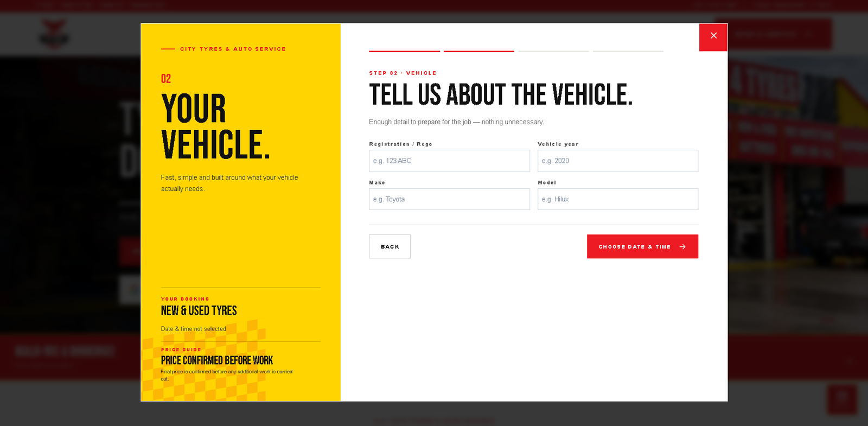Click 'Price confirmed before work' heading
Viewport: 868px width, 426px height.
pyautogui.click(x=217, y=360)
